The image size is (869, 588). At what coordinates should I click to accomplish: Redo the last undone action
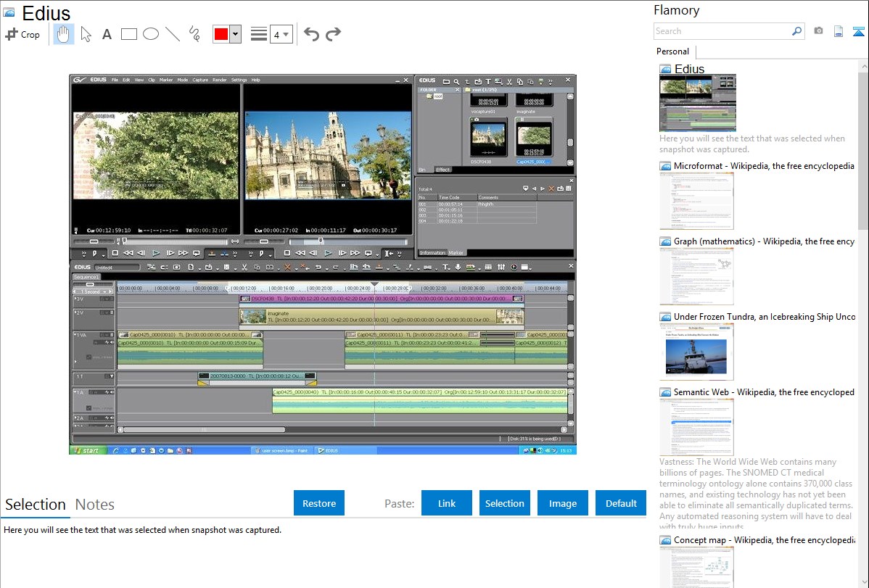(333, 34)
